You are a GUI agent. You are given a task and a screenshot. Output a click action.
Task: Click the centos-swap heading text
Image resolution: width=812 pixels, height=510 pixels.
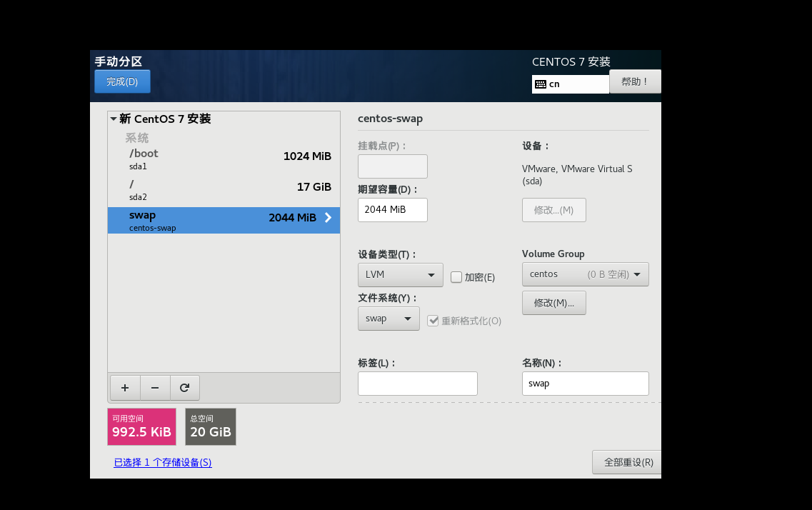[390, 119]
